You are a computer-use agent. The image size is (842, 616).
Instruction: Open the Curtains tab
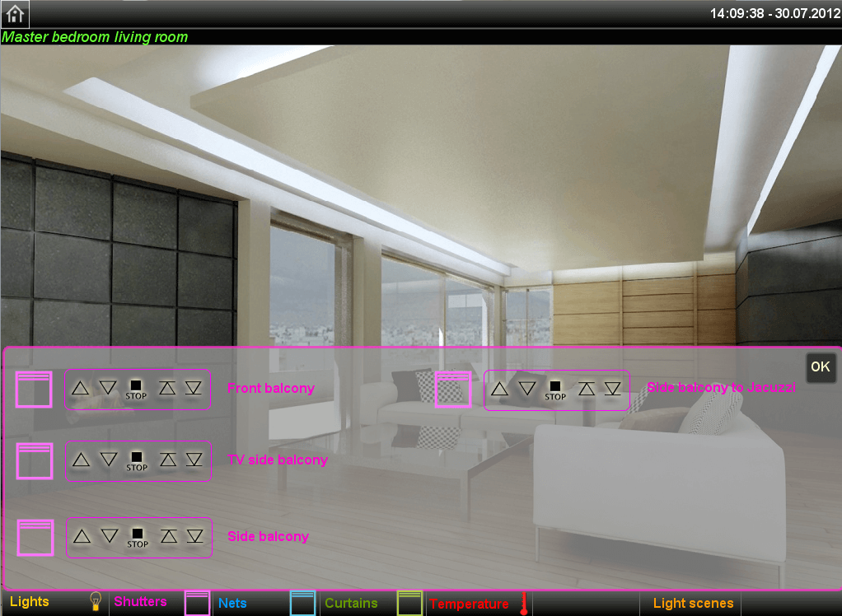[351, 603]
